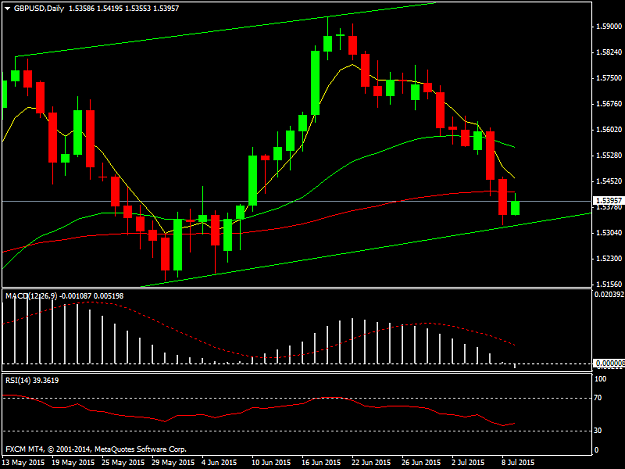The height and width of the screenshot is (469, 625).
Task: Click the 1.54520 price axis label
Action: [609, 181]
